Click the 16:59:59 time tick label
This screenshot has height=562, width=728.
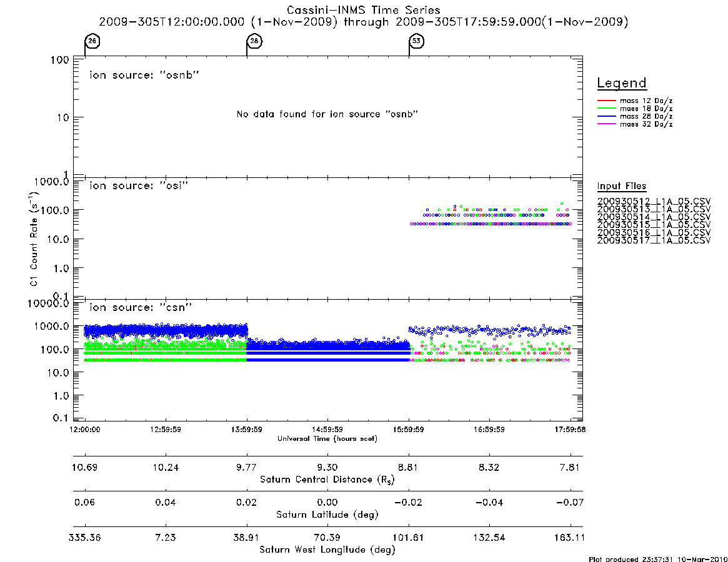489,430
